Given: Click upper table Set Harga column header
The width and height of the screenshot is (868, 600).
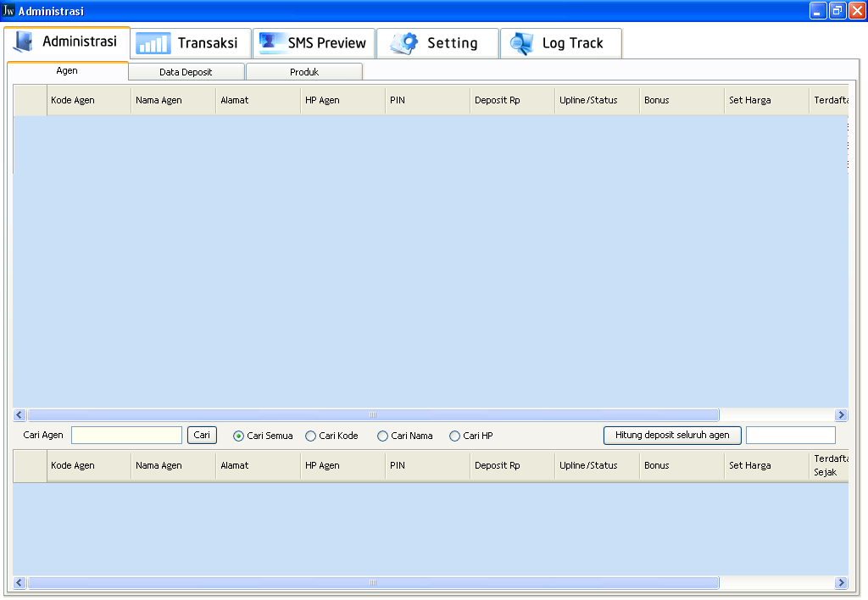Looking at the screenshot, I should [766, 100].
